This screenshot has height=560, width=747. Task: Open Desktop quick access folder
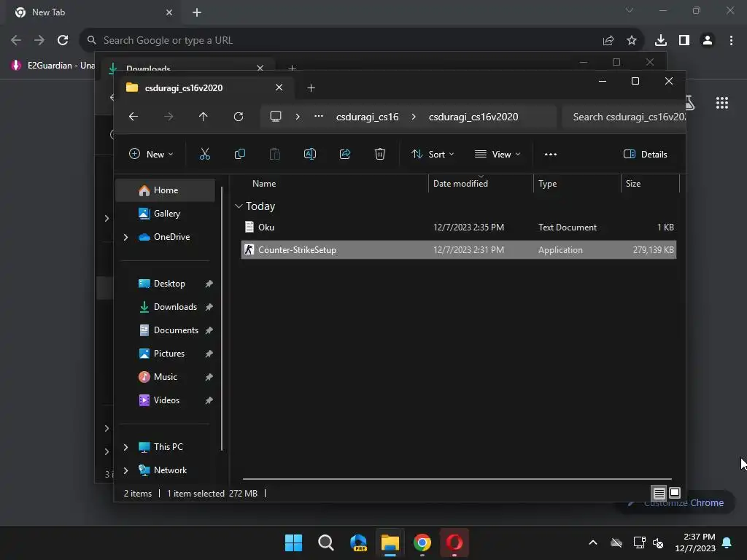pyautogui.click(x=169, y=284)
